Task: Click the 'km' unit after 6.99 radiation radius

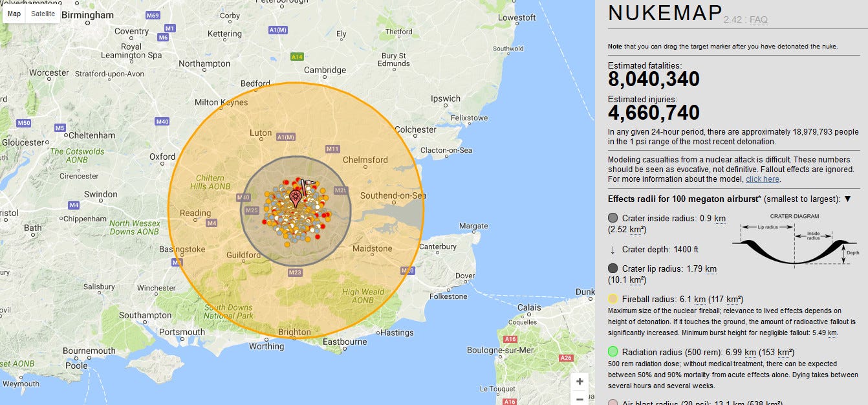Action: point(750,352)
